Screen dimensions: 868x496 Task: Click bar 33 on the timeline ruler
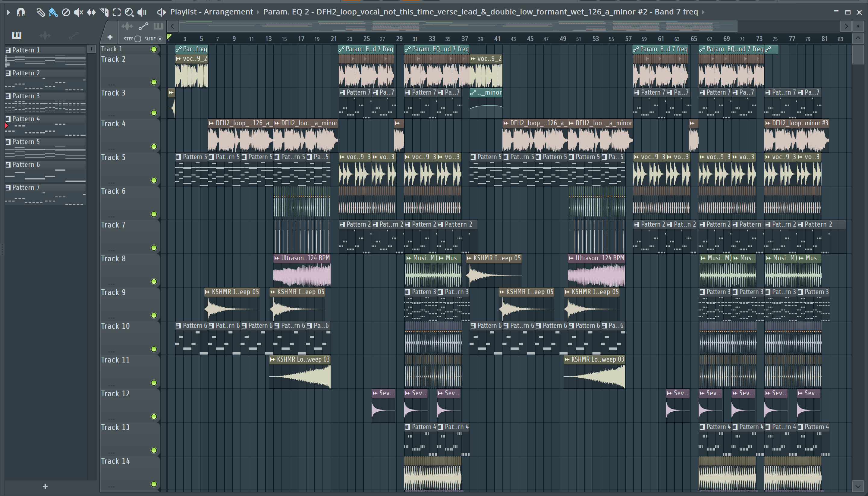tap(432, 39)
